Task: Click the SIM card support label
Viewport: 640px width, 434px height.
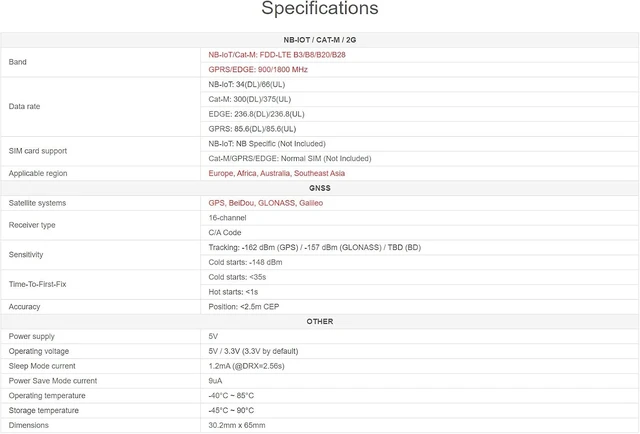Action: tap(38, 151)
